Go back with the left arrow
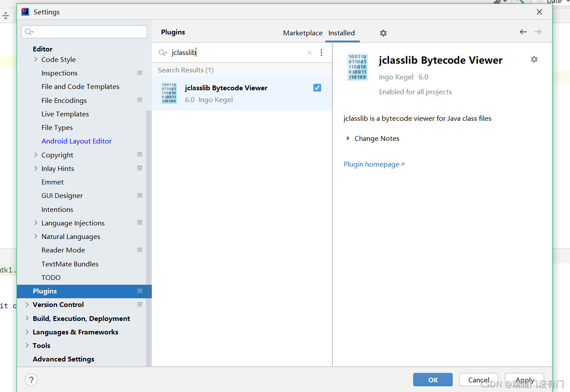This screenshot has height=392, width=570. (523, 32)
